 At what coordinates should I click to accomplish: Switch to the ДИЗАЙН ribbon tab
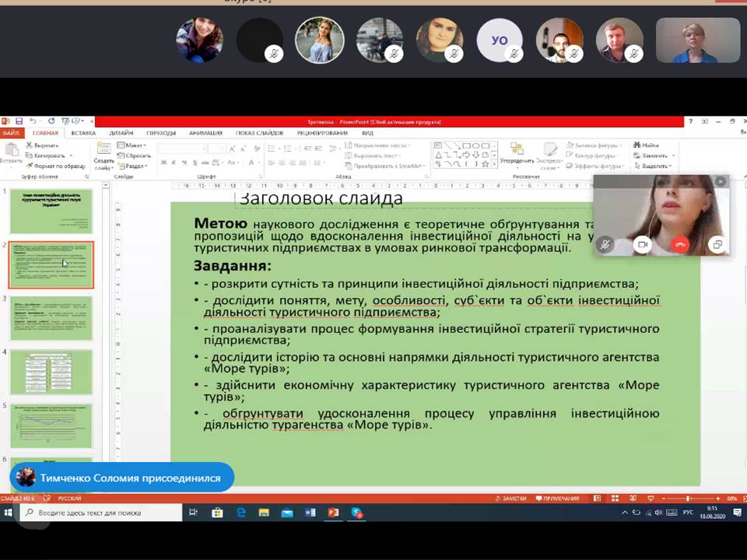(121, 133)
